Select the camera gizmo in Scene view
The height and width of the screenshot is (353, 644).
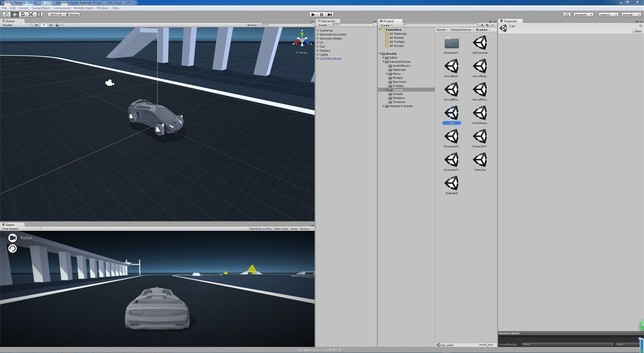click(x=109, y=83)
